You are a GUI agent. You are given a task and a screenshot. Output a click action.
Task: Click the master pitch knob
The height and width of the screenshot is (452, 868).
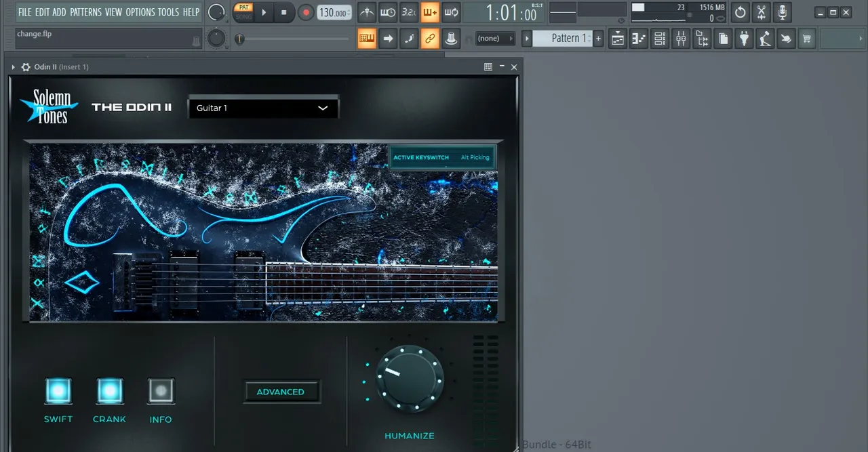216,39
